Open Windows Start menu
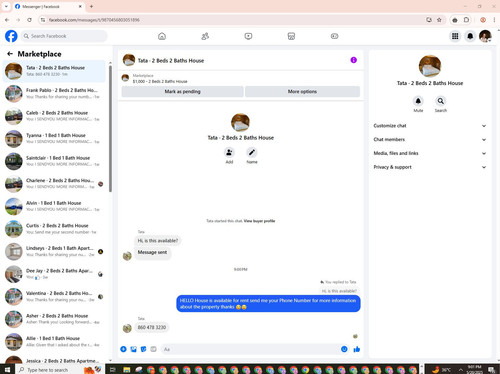The width and height of the screenshot is (500, 374). click(x=7, y=369)
